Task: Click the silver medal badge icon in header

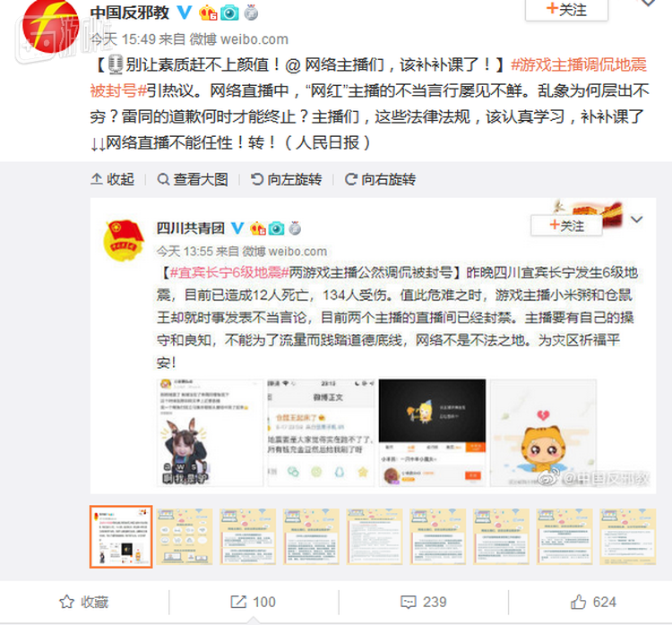Action: tap(251, 13)
